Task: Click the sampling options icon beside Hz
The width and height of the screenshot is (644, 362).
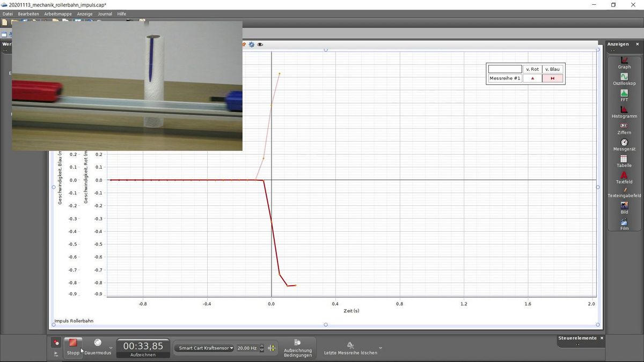Action: pos(272,348)
